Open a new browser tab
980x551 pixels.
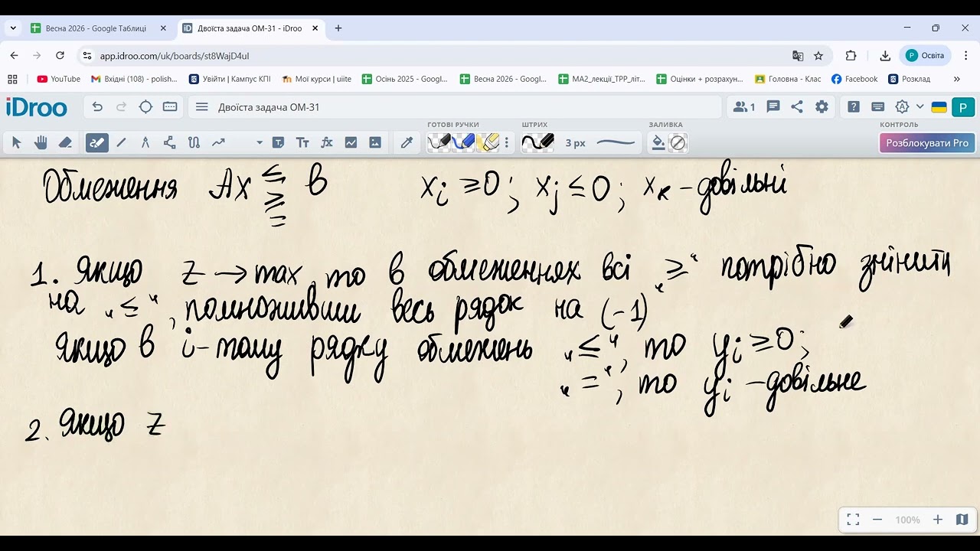338,28
